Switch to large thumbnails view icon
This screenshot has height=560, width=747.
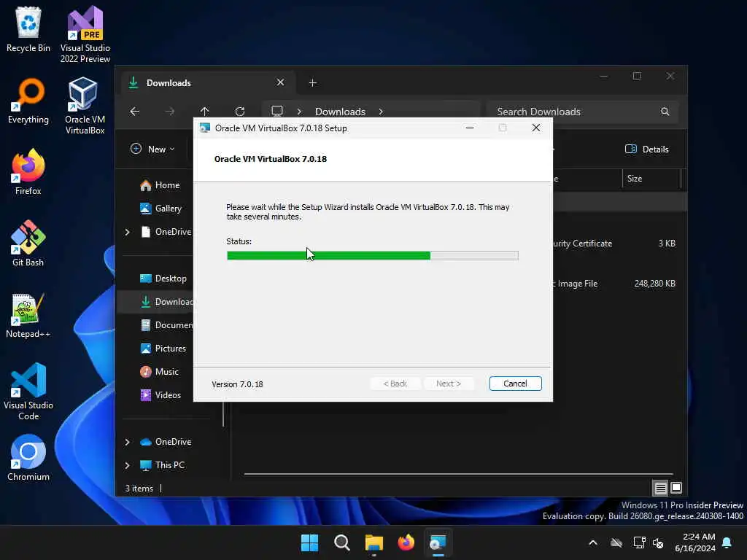pos(676,488)
